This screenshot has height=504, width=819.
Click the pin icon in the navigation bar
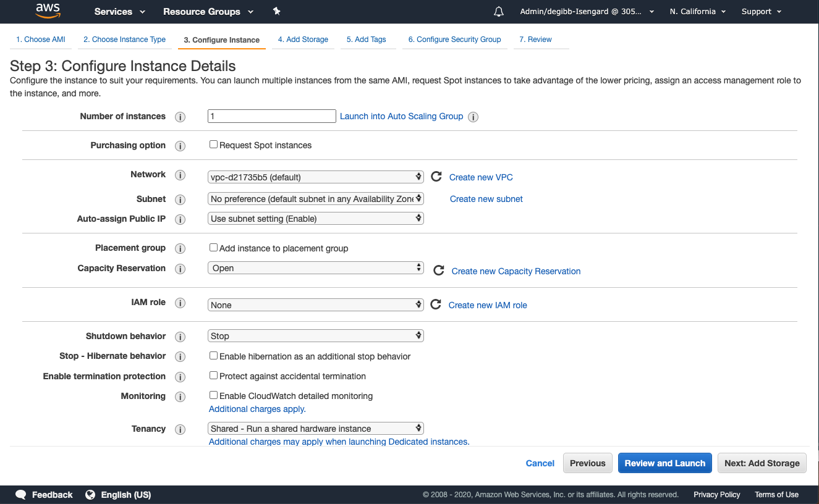coord(276,11)
